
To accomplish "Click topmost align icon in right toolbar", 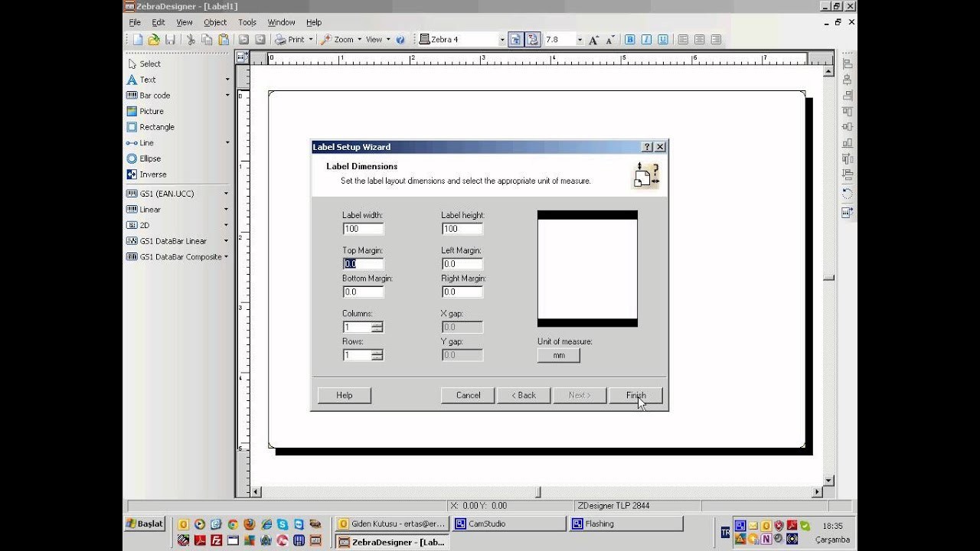I will point(848,64).
